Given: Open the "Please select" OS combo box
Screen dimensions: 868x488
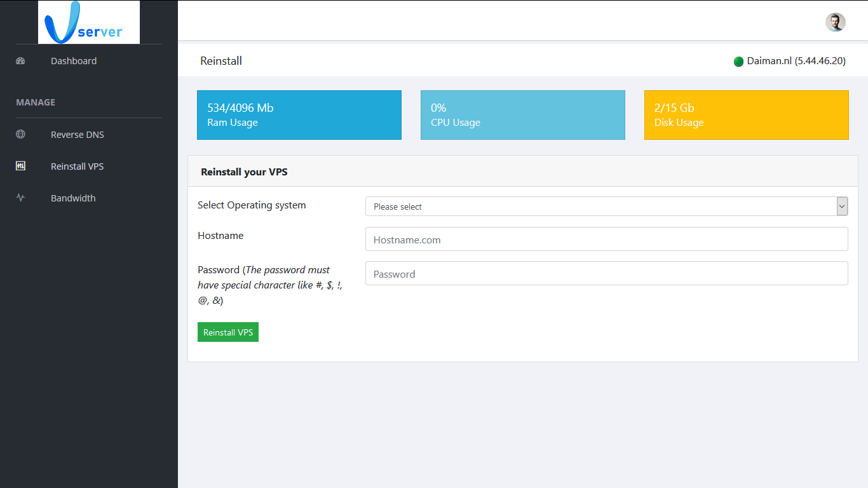Looking at the screenshot, I should [600, 207].
